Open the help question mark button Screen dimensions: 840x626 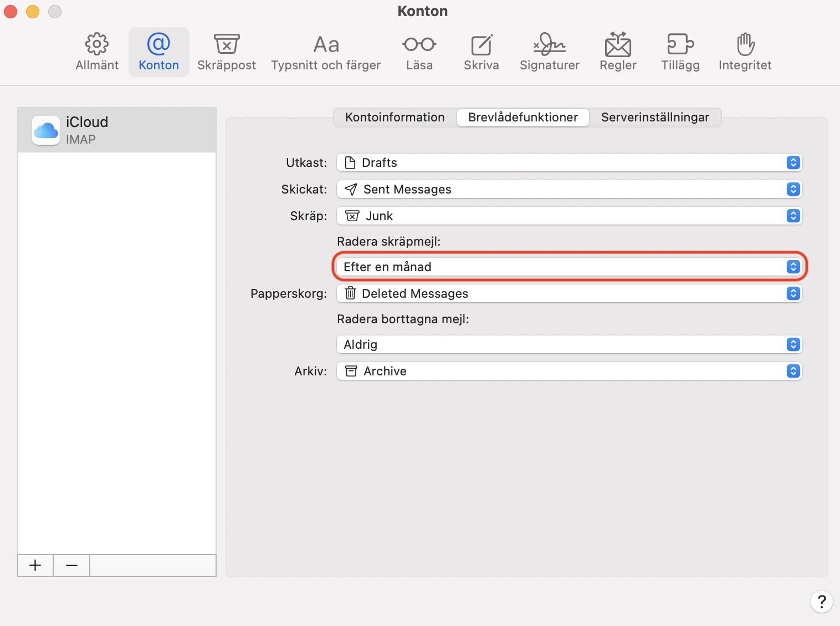(x=822, y=602)
